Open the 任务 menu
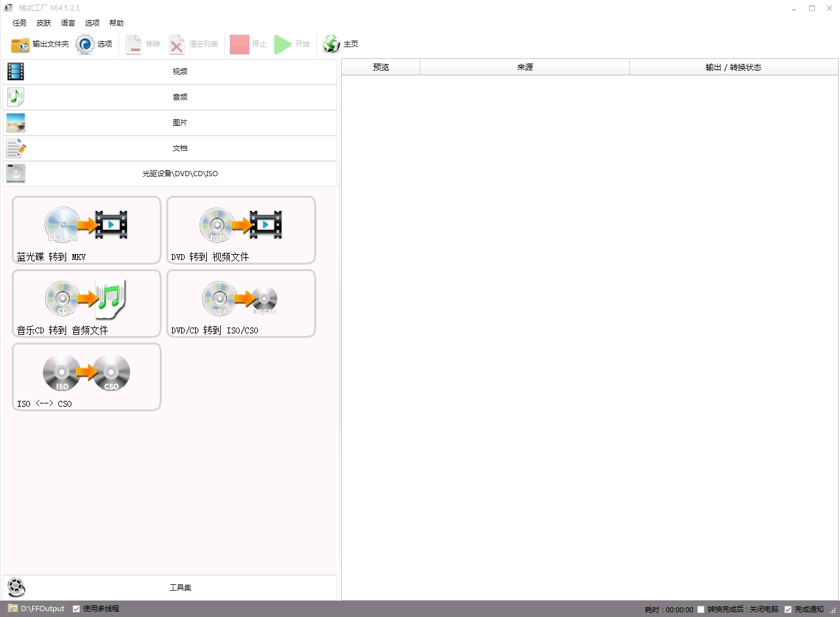This screenshot has width=840, height=617. (x=20, y=23)
